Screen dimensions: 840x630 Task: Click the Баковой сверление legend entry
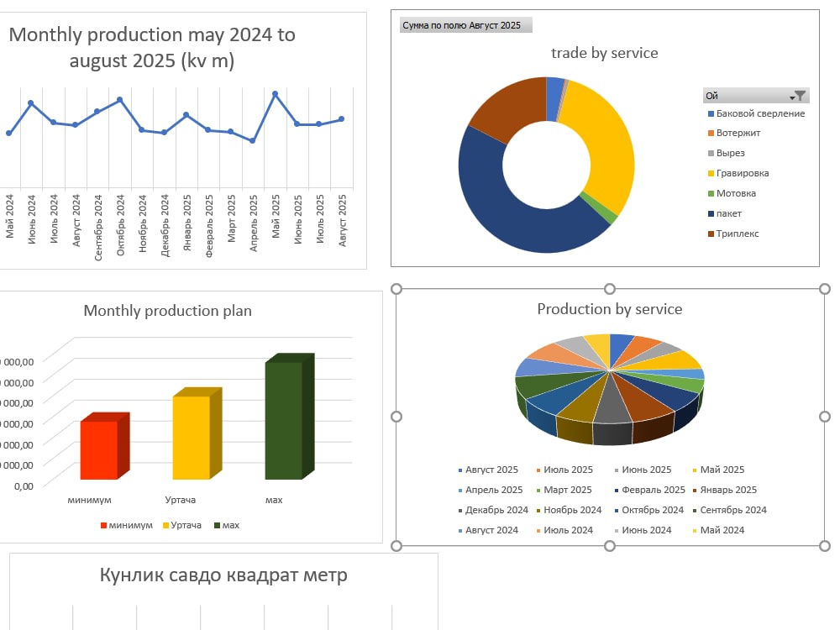(x=757, y=113)
